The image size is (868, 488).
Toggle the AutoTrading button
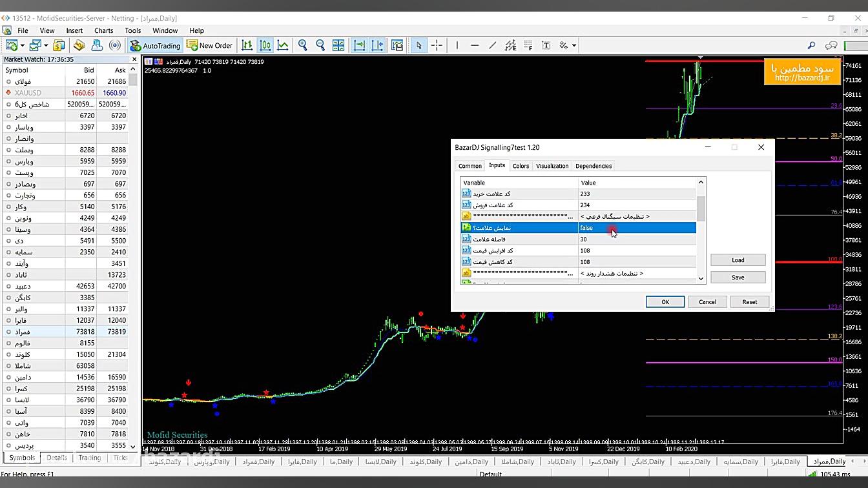coord(155,45)
